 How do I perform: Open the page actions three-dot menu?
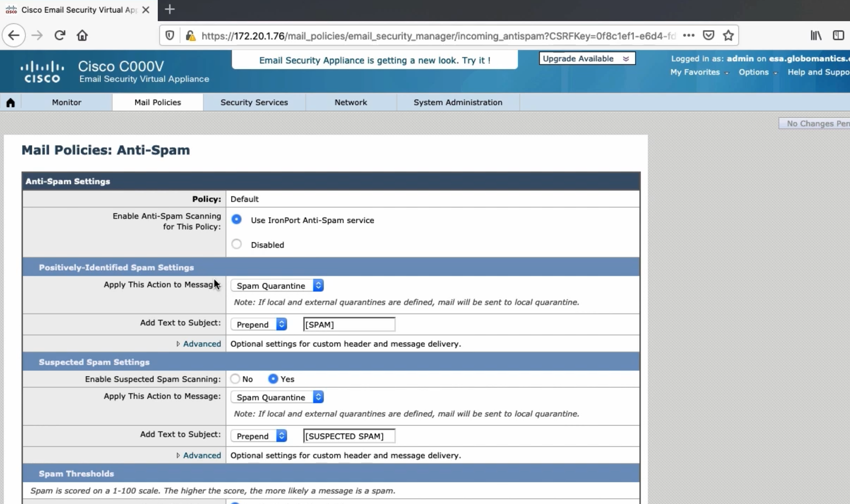tap(689, 36)
